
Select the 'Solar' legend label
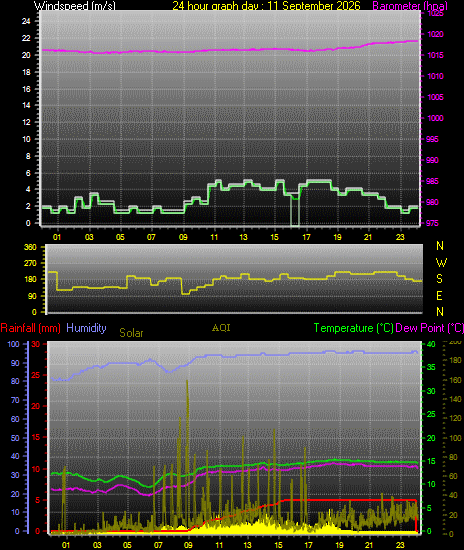(x=131, y=333)
